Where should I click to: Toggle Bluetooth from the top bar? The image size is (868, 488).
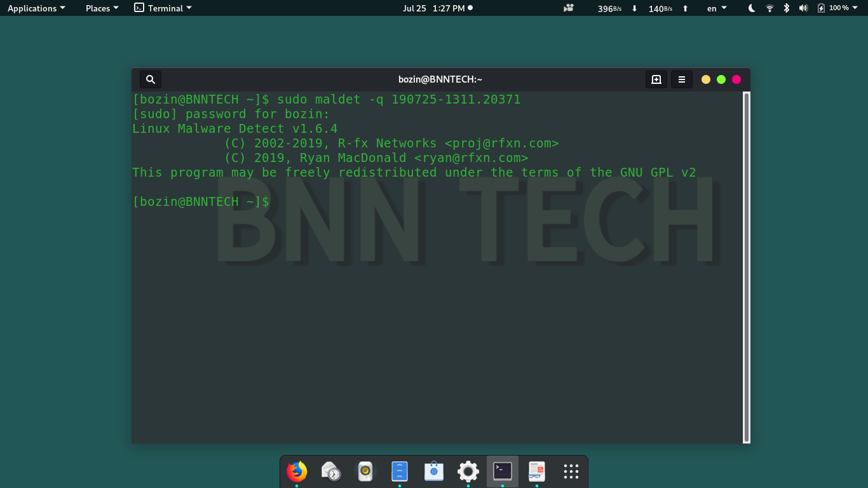(784, 8)
